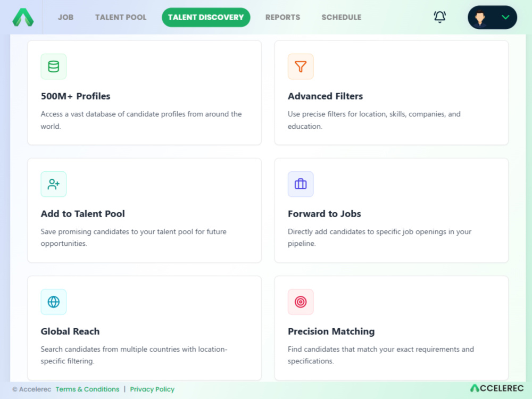The width and height of the screenshot is (532, 399).
Task: Click the briefcase icon for Forward to Jobs
Action: click(301, 184)
